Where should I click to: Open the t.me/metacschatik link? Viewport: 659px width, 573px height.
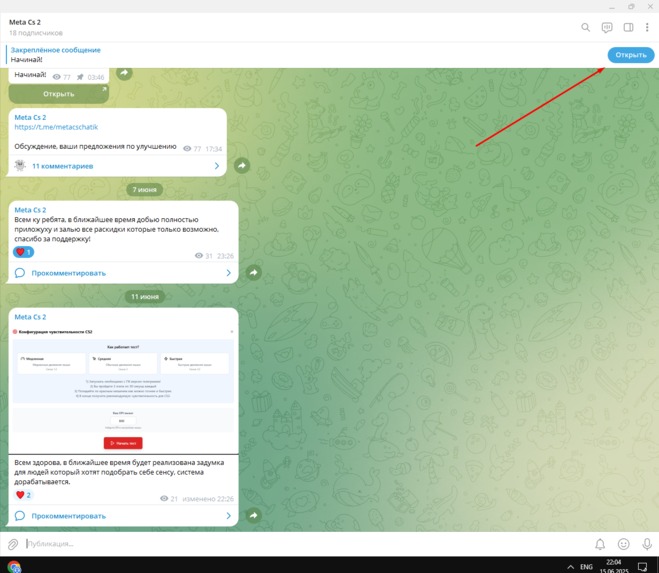(x=56, y=127)
